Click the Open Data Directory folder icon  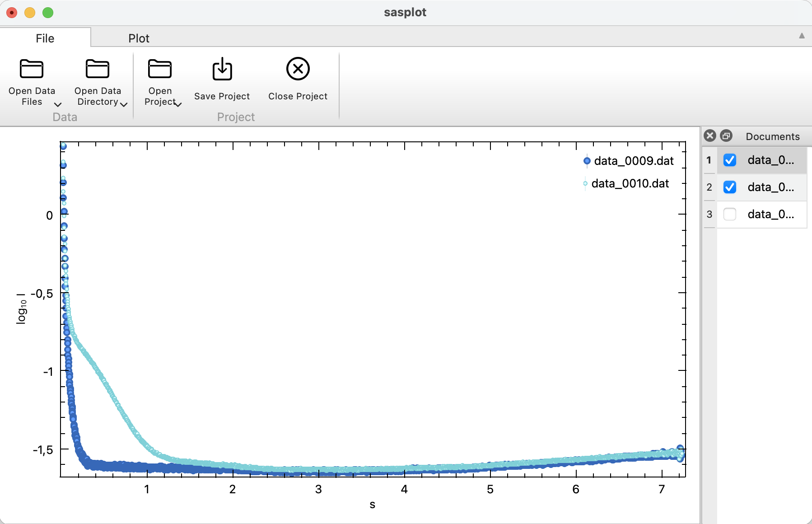98,69
